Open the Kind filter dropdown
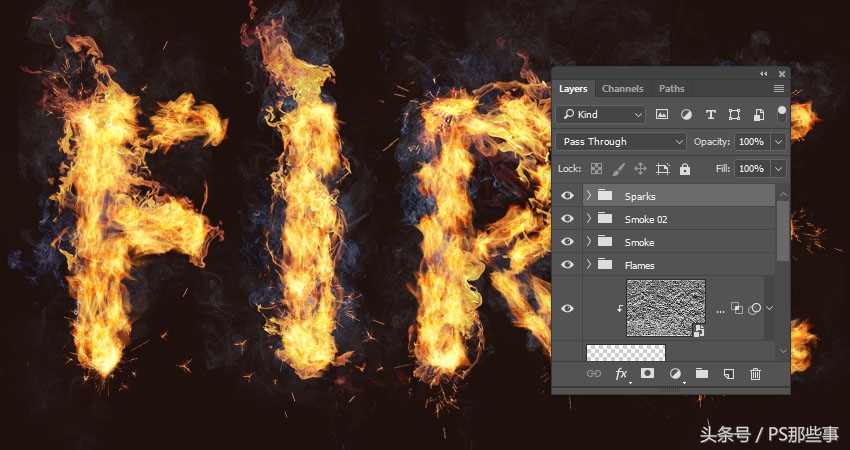 click(x=600, y=114)
